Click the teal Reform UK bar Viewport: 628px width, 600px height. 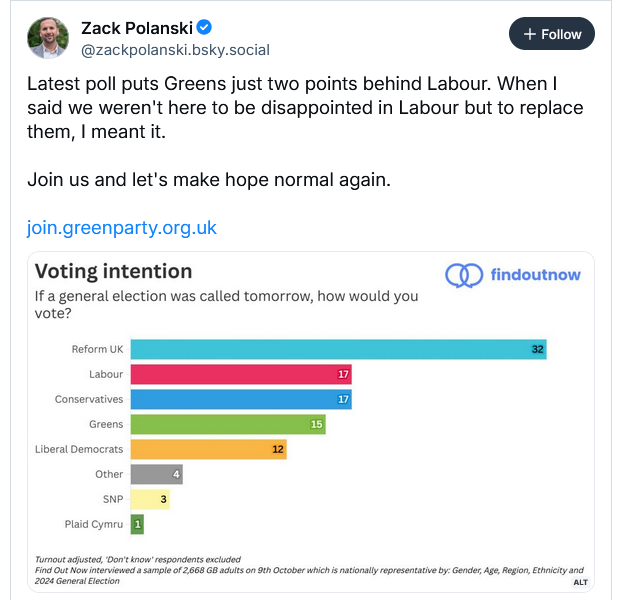338,349
